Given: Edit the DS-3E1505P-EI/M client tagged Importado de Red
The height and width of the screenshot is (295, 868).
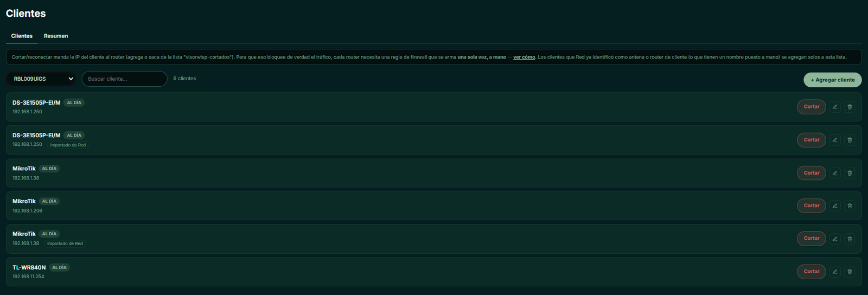Looking at the screenshot, I should 835,140.
